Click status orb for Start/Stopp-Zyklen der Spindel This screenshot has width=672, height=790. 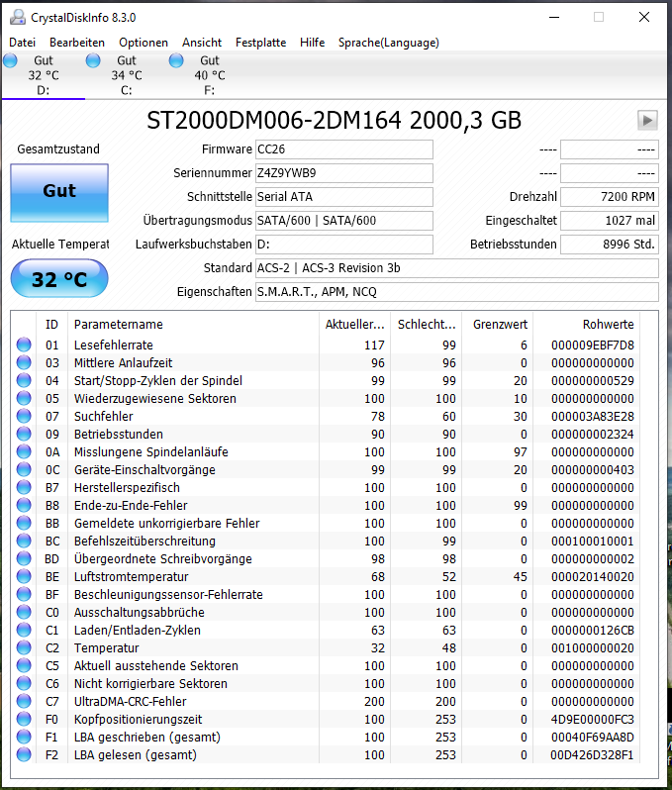(x=24, y=380)
